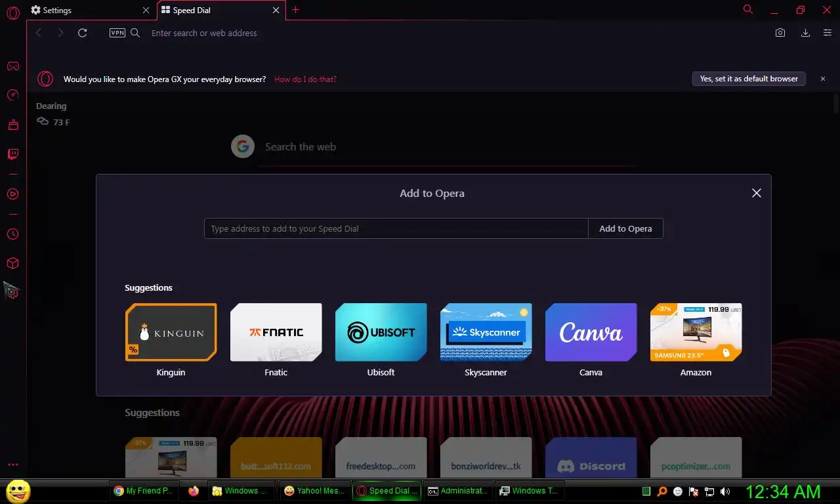Select the Amazon tile in the dialog

tap(696, 332)
